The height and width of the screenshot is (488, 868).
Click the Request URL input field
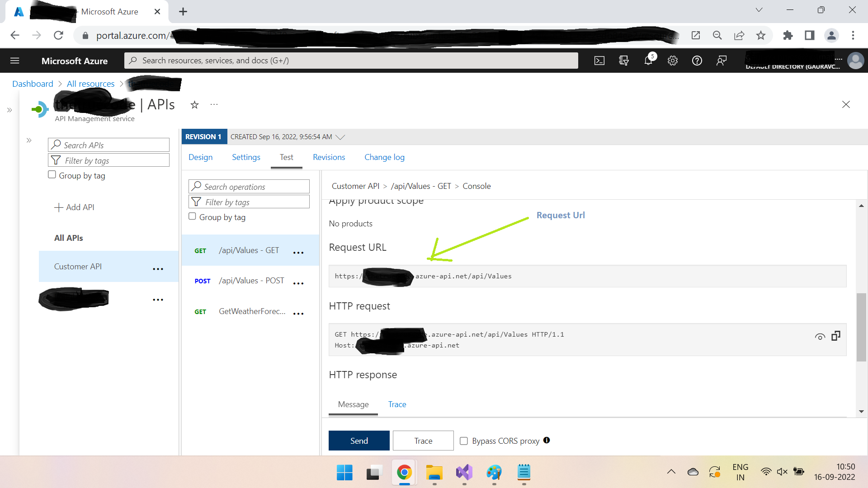[587, 275]
